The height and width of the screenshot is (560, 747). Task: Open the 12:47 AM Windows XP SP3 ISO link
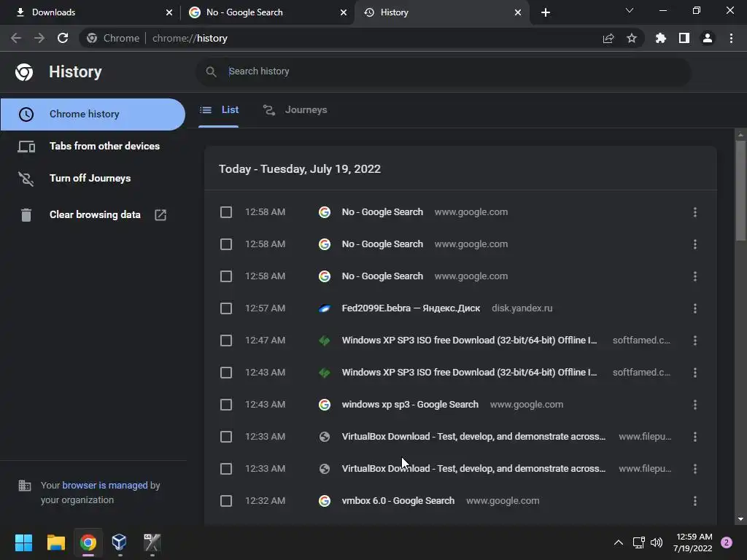[x=469, y=340]
